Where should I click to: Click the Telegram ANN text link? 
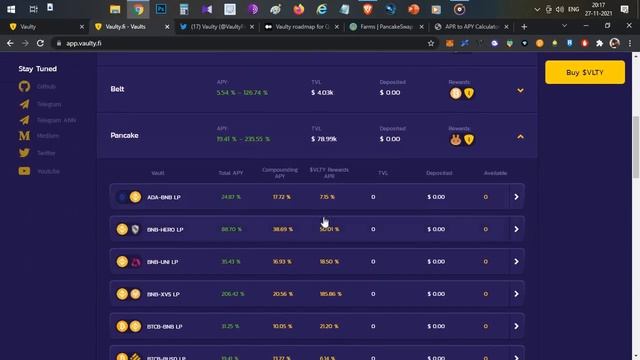click(56, 120)
